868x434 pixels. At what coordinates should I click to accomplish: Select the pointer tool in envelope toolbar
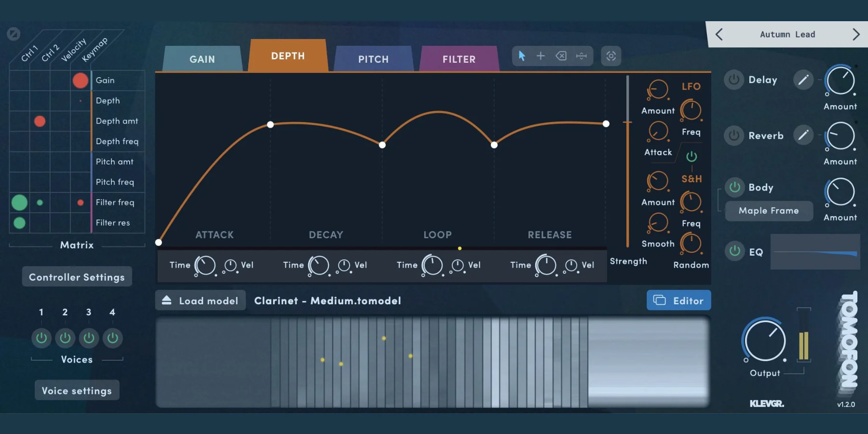tap(522, 56)
